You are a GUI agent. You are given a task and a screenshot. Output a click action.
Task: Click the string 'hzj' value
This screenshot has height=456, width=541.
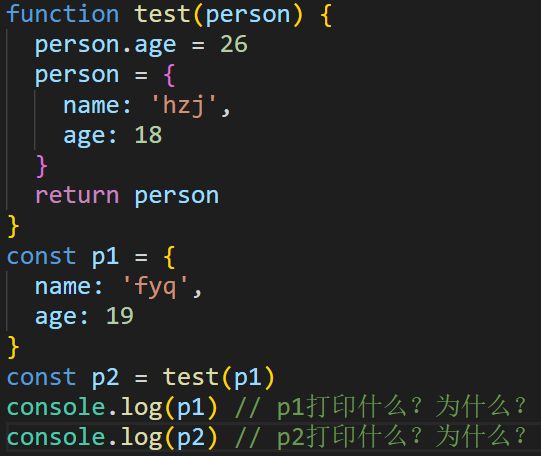tap(184, 105)
